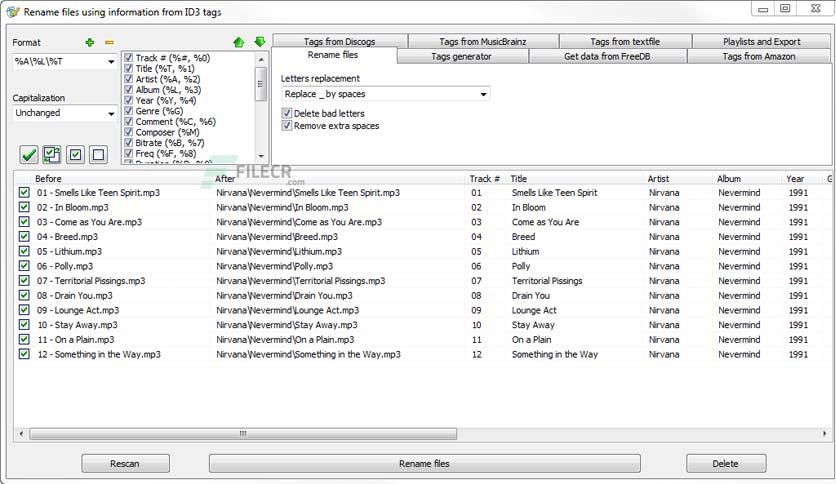Select the Rename files tab
This screenshot has width=836, height=484.
(333, 55)
